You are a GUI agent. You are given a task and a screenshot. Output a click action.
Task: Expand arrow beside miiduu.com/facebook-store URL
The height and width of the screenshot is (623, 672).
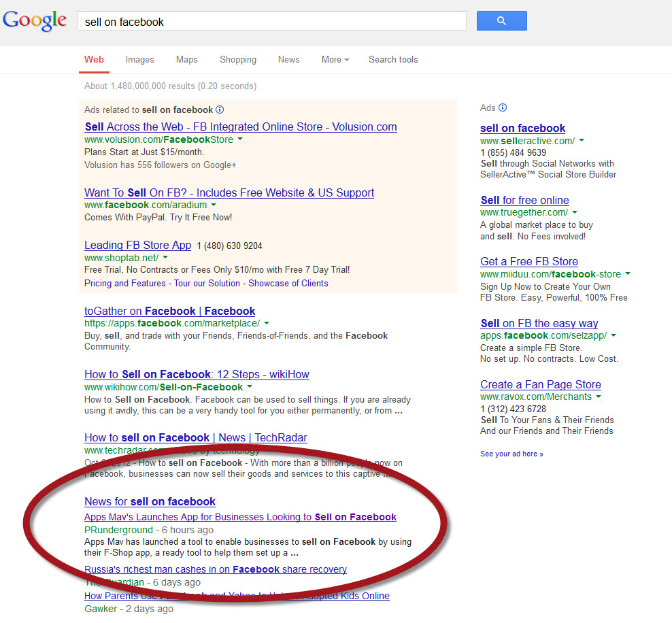click(628, 273)
